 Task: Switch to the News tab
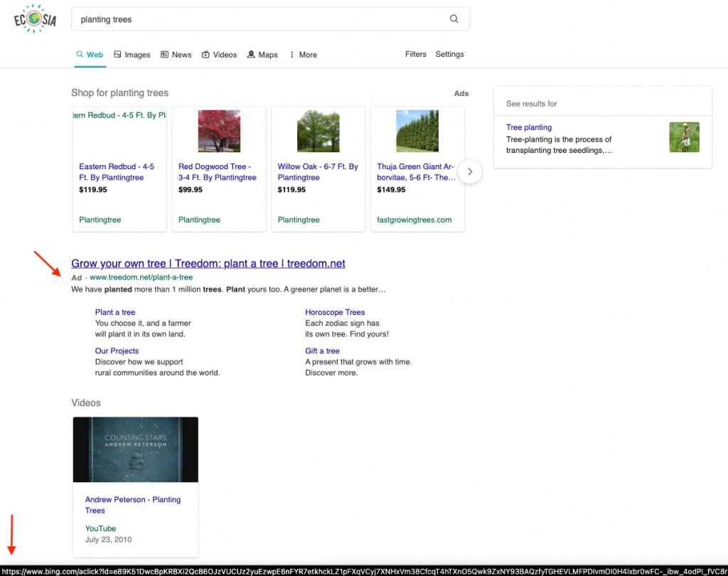pyautogui.click(x=176, y=54)
